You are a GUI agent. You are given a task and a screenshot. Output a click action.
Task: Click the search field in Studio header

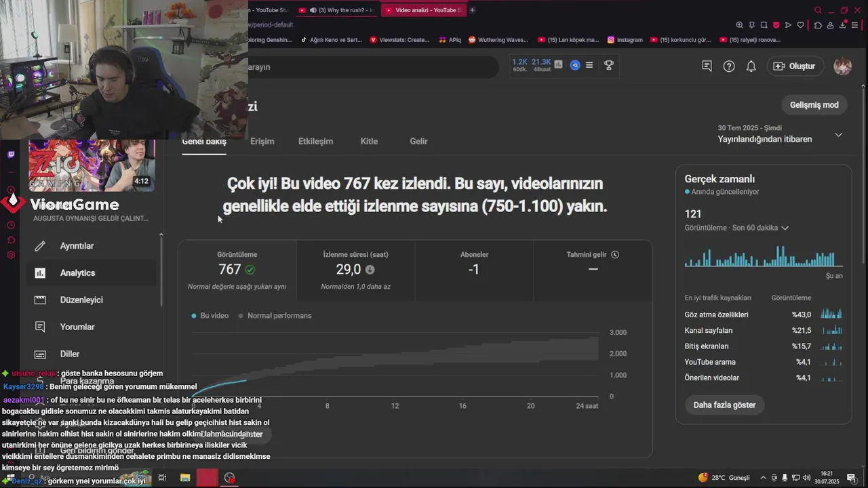(373, 67)
